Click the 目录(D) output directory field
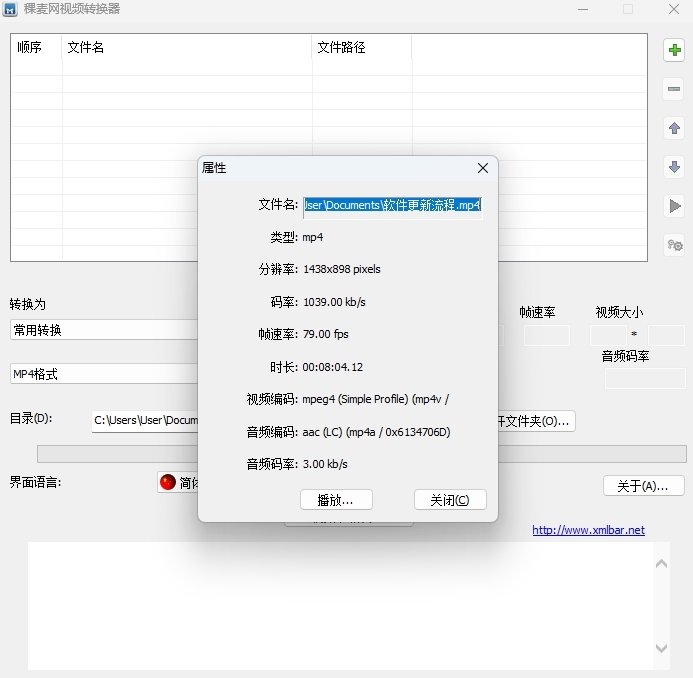 pos(145,421)
